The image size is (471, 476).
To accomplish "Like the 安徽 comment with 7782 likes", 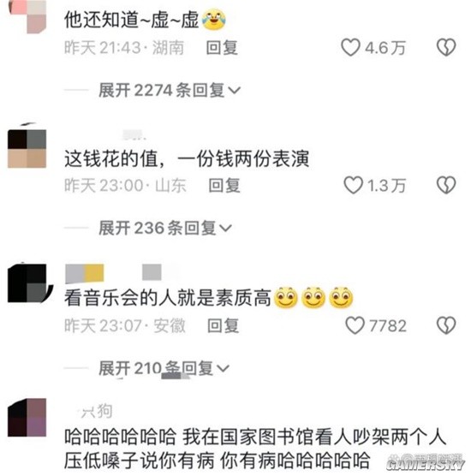I will pos(355,325).
